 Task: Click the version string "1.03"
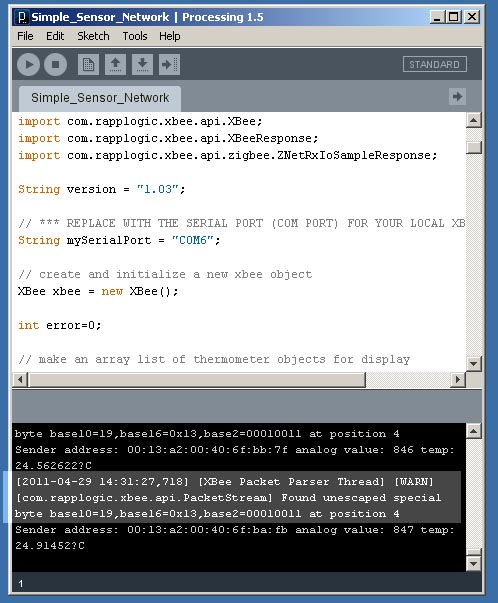point(158,189)
